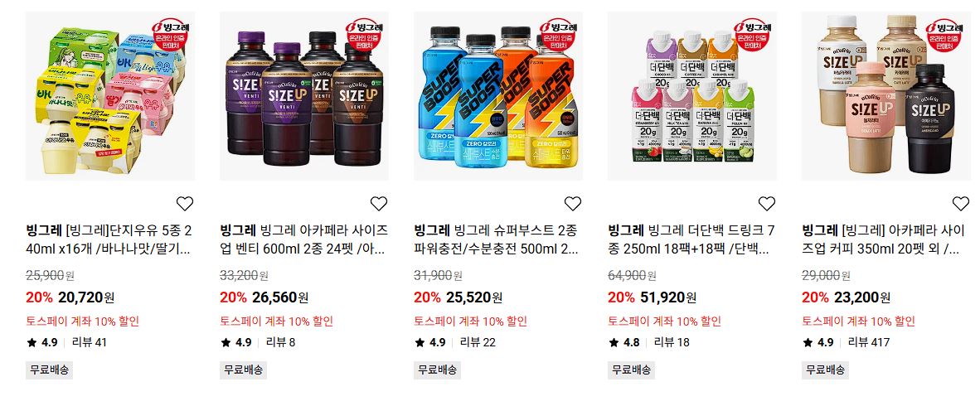This screenshot has height=406, width=980.
Task: Open 더단백 protein drink cartons image
Action: click(x=691, y=96)
